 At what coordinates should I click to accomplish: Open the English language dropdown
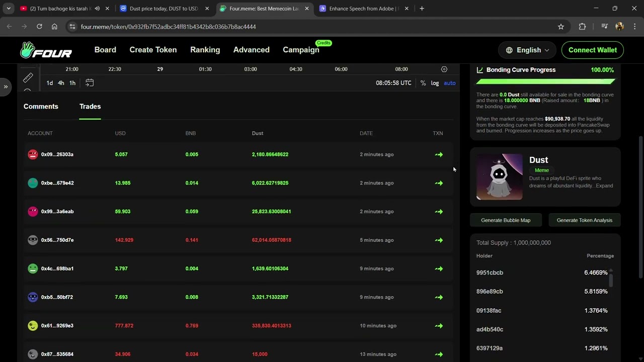pyautogui.click(x=527, y=50)
